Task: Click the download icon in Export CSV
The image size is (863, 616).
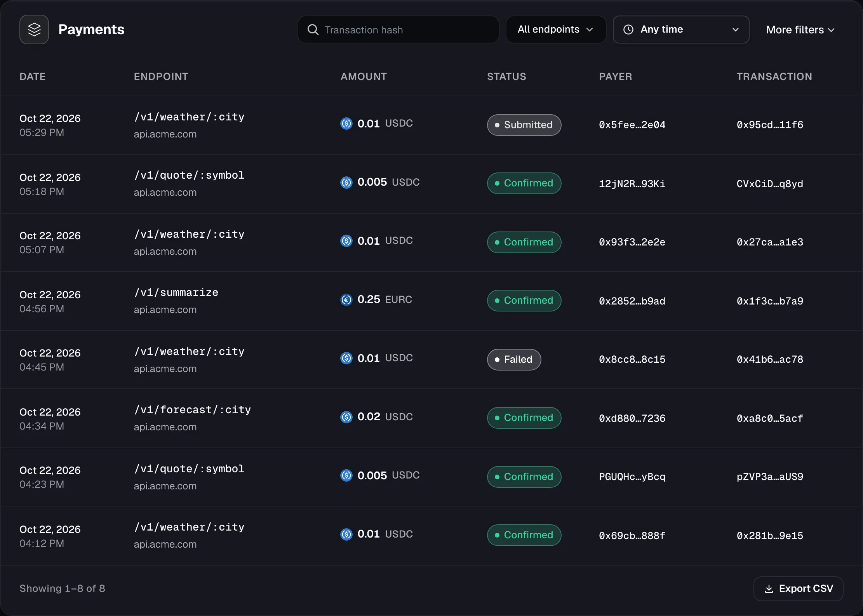Action: 769,589
